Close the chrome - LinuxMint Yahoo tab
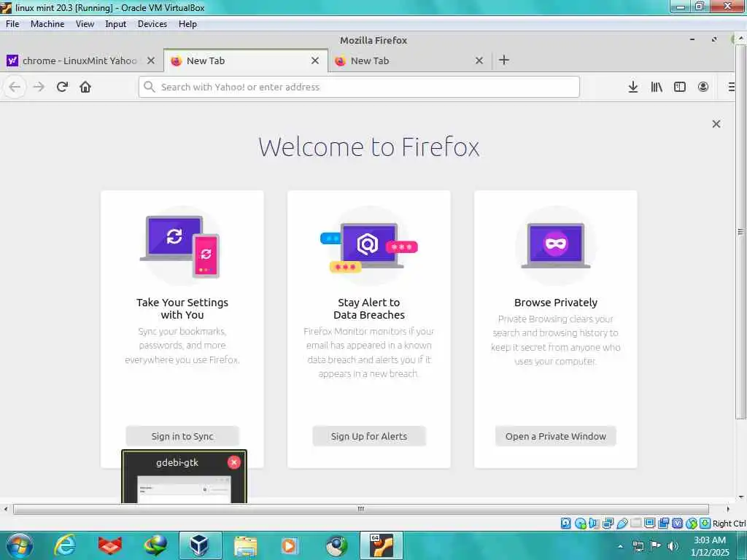Screen dimensions: 747x560 (150, 61)
